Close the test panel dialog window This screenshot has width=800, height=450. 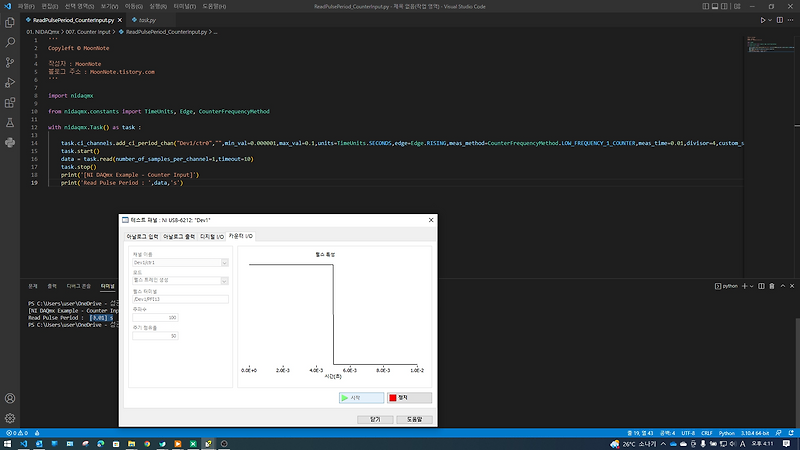[x=431, y=220]
